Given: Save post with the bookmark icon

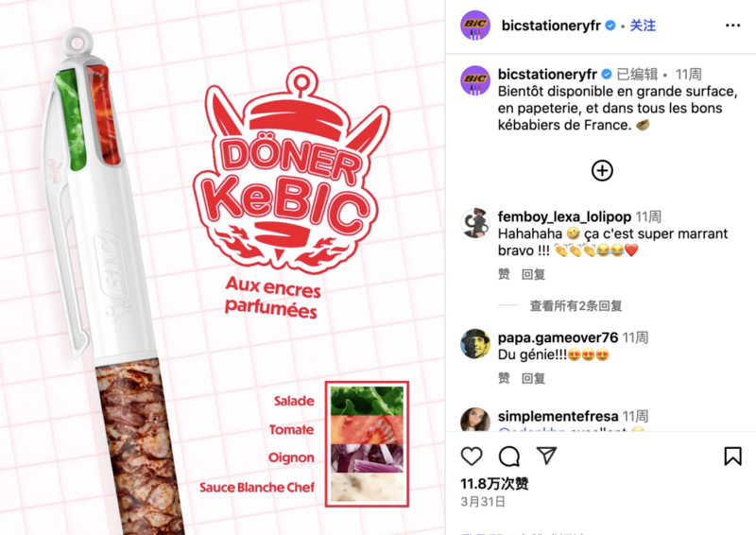Looking at the screenshot, I should [732, 456].
